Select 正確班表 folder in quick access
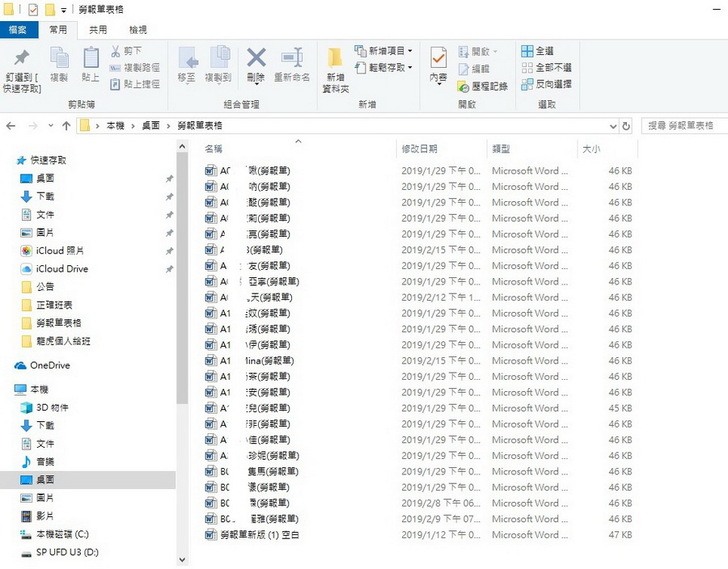This screenshot has height=569, width=728. pos(46,305)
